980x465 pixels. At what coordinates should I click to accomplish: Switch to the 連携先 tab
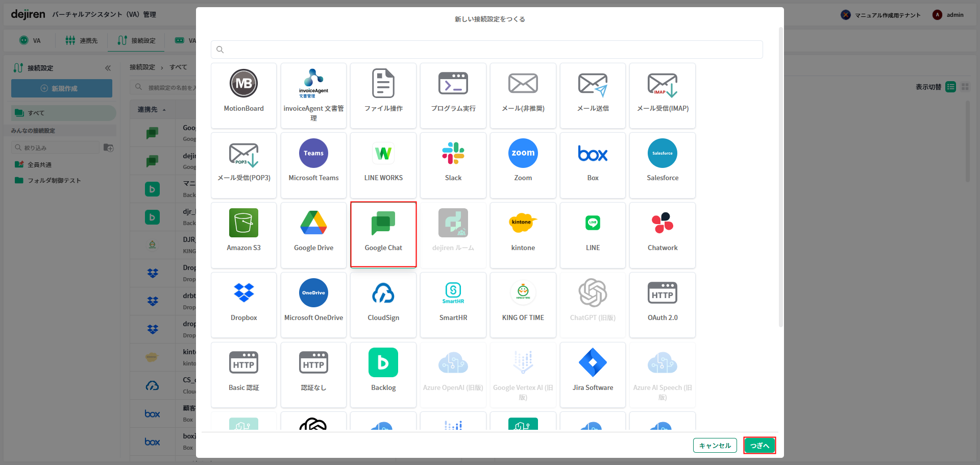click(82, 40)
